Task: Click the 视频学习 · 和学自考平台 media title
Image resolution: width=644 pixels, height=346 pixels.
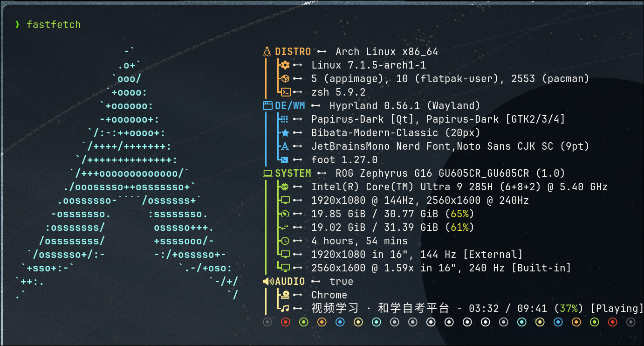Action: [381, 309]
